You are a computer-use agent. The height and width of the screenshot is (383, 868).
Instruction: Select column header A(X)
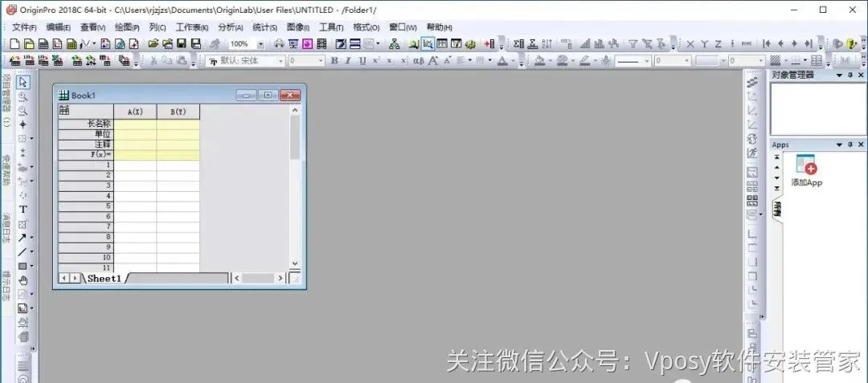pyautogui.click(x=135, y=112)
